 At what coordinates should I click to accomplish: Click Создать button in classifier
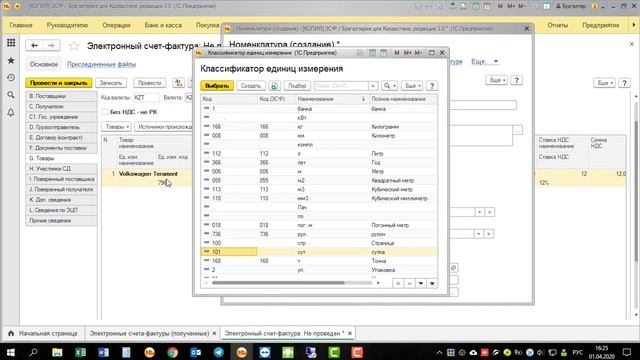pyautogui.click(x=251, y=86)
